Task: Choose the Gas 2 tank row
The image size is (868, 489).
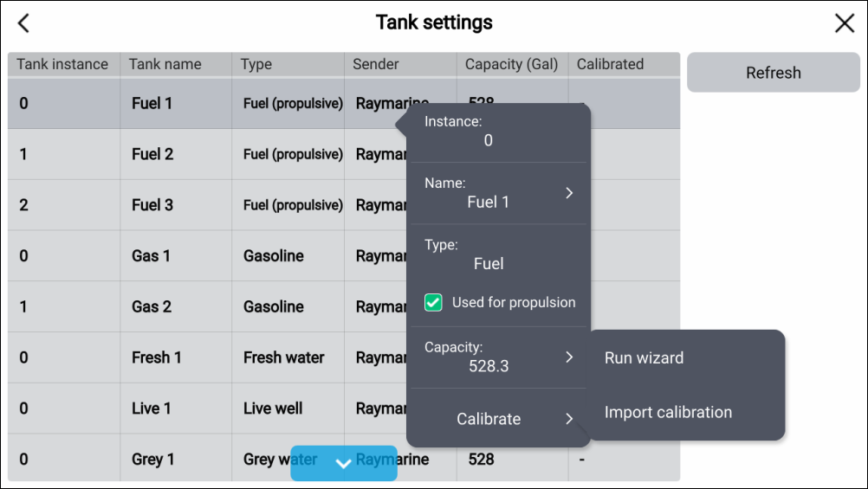Action: click(151, 306)
